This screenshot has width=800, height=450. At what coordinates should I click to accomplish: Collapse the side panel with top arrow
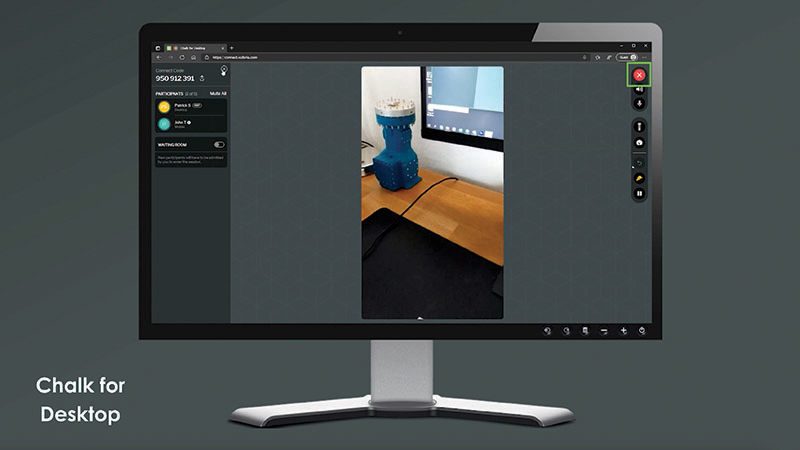(x=223, y=70)
